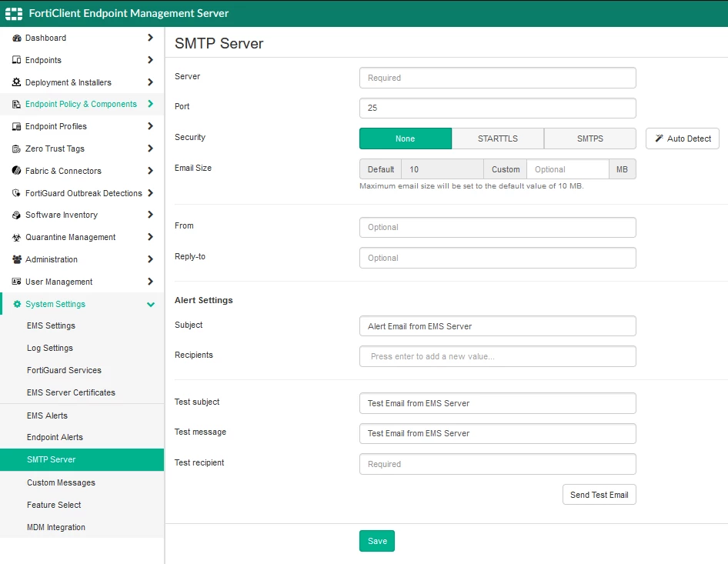
Task: Click the Quarantine Management biohazard icon
Action: (17, 237)
